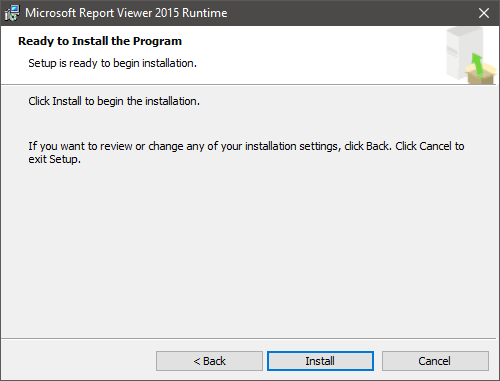Click the green upward arrow in banner graphic
500x381 pixels.
click(478, 65)
